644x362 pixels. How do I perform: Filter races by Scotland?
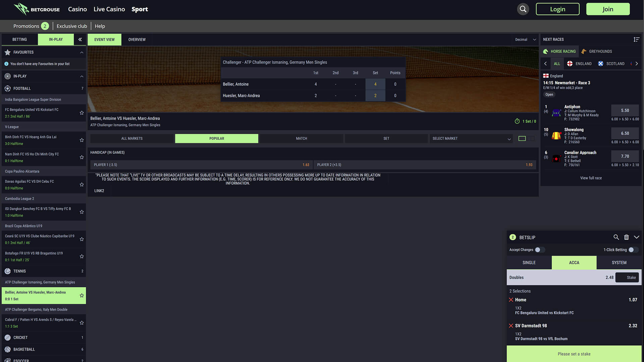(x=611, y=64)
